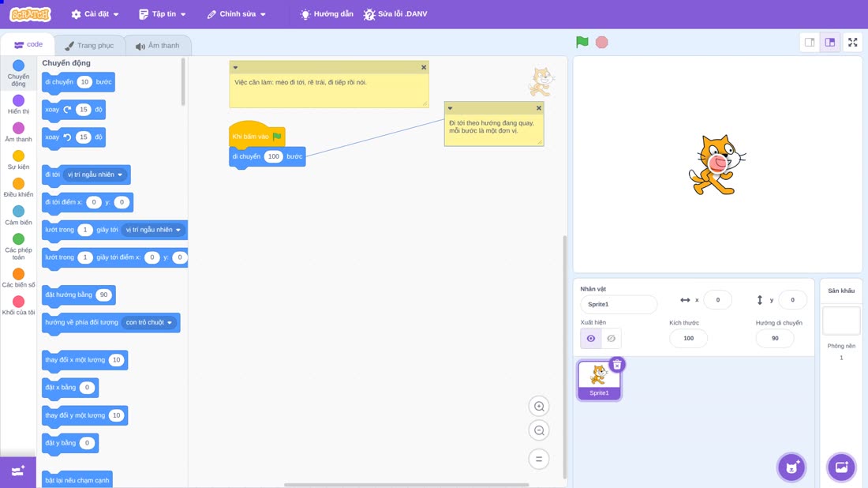Choose a new sprite
The image size is (868, 488).
click(791, 467)
